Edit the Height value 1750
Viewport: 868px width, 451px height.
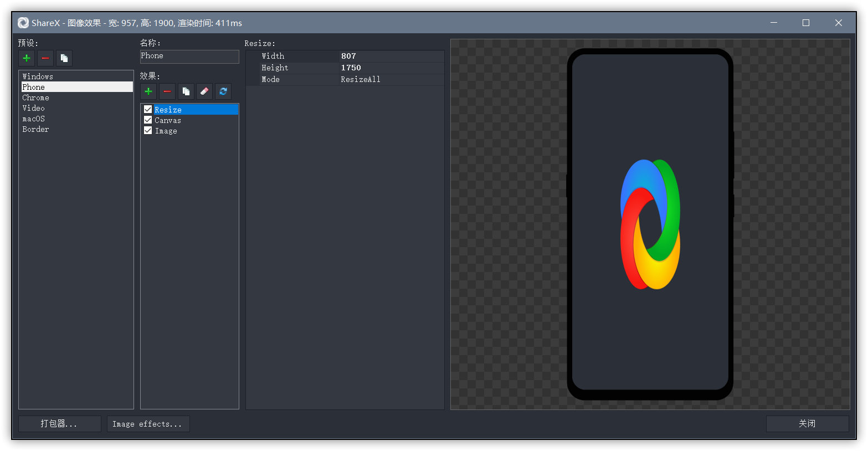click(x=392, y=68)
